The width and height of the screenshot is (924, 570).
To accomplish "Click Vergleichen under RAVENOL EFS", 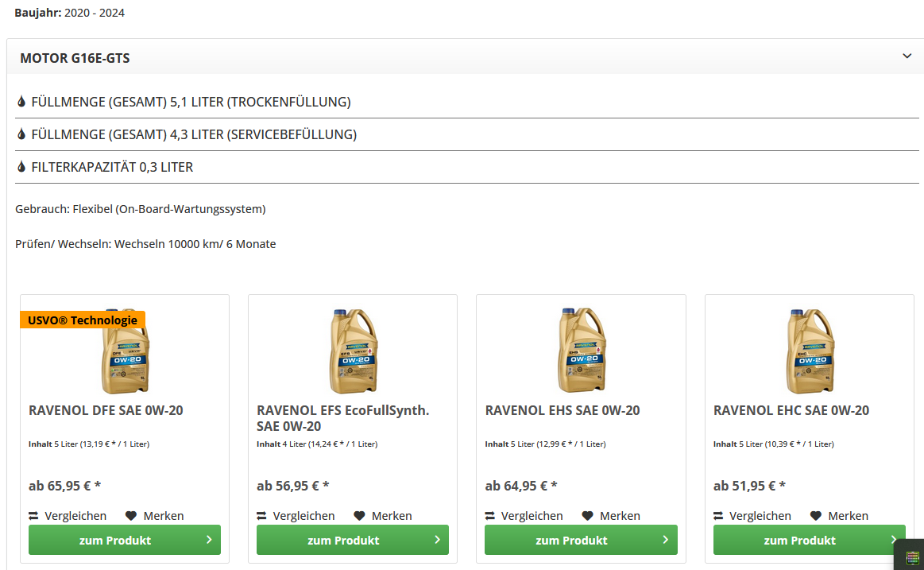I will click(303, 516).
